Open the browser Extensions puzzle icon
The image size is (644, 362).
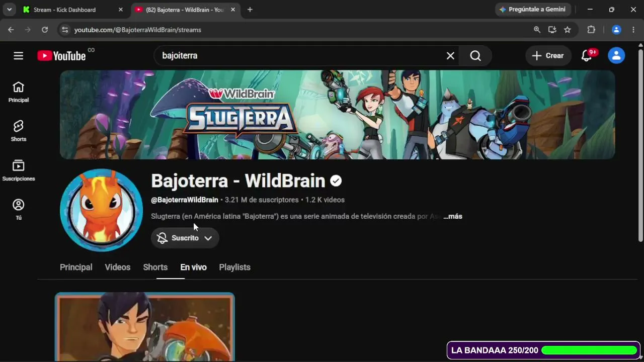point(591,30)
